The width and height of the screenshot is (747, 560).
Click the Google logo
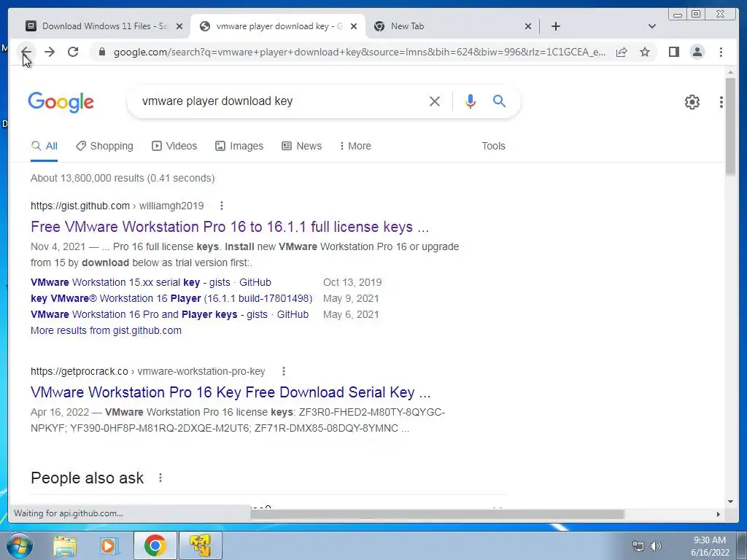tap(61, 102)
